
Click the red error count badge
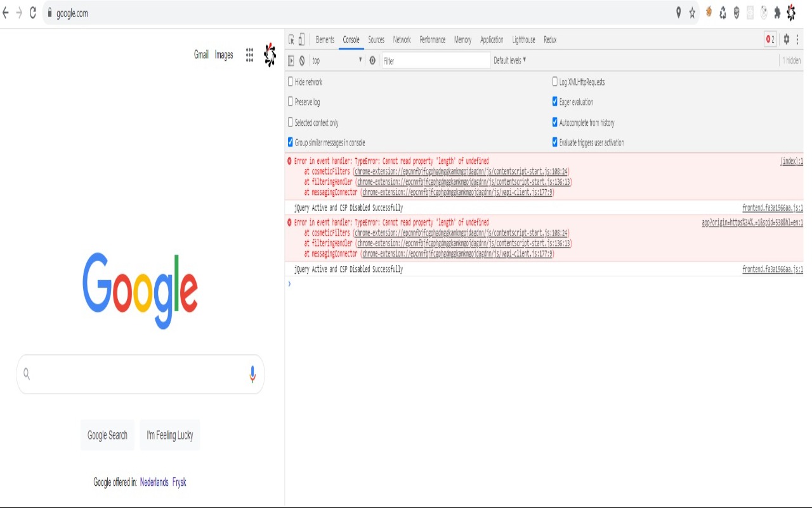[770, 39]
